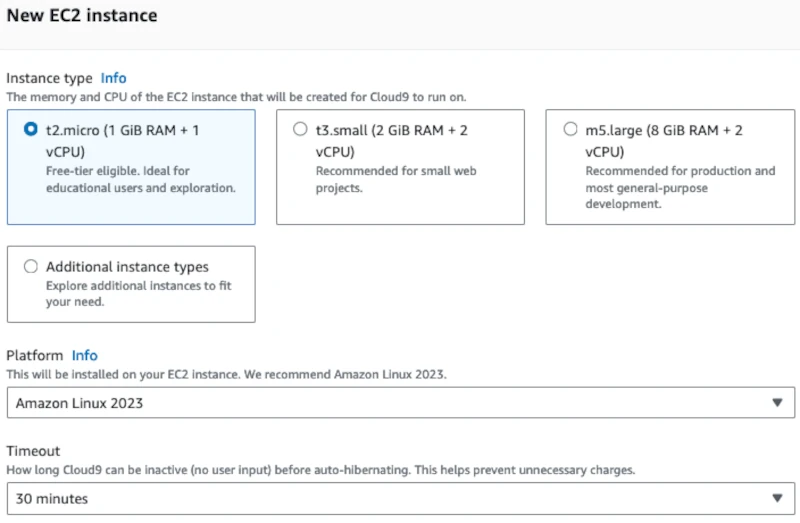Click the Additional instance types card title
This screenshot has width=800, height=523.
(x=127, y=267)
